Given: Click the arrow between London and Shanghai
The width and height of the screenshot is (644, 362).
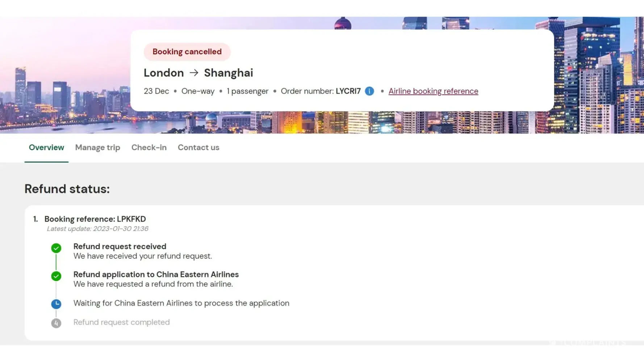Looking at the screenshot, I should pos(194,73).
